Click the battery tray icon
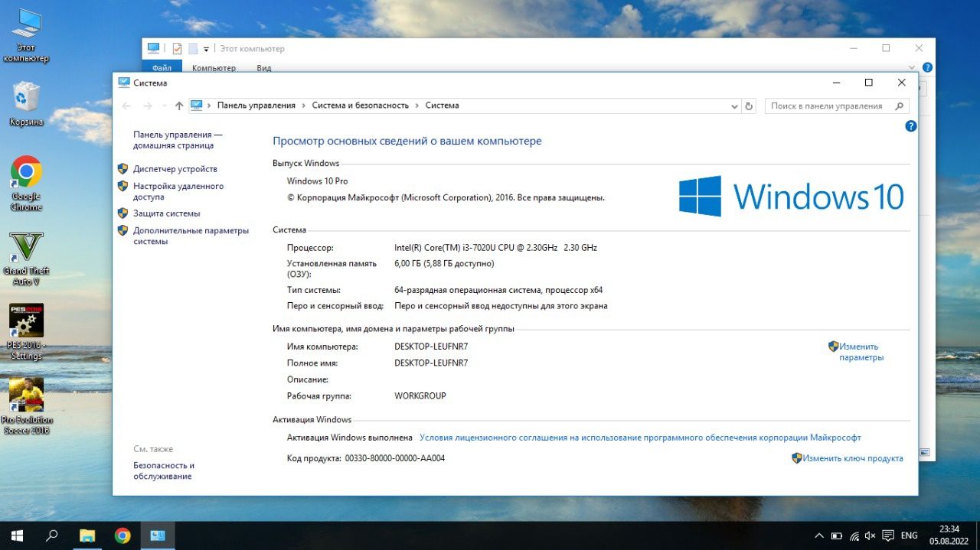This screenshot has height=550, width=980. click(837, 535)
